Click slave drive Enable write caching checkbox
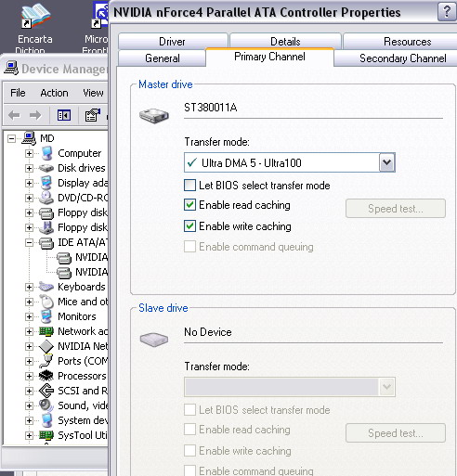 tap(189, 451)
